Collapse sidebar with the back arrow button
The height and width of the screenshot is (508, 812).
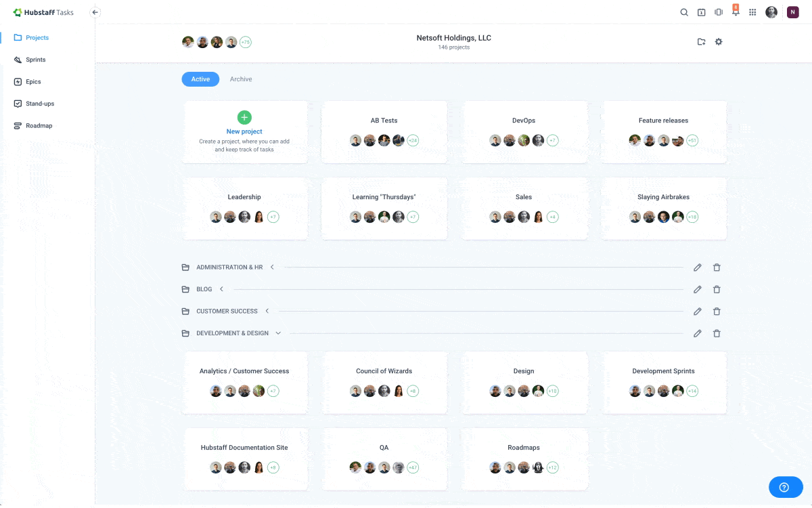(x=95, y=12)
